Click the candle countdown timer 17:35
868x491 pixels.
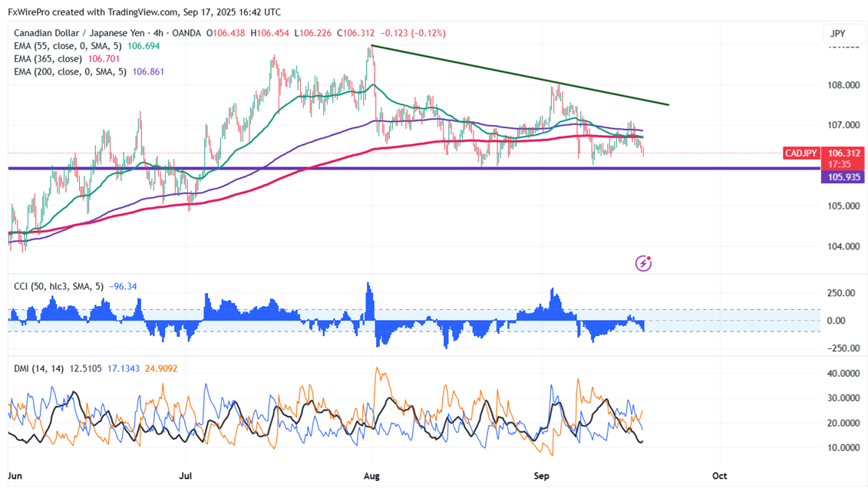(840, 164)
